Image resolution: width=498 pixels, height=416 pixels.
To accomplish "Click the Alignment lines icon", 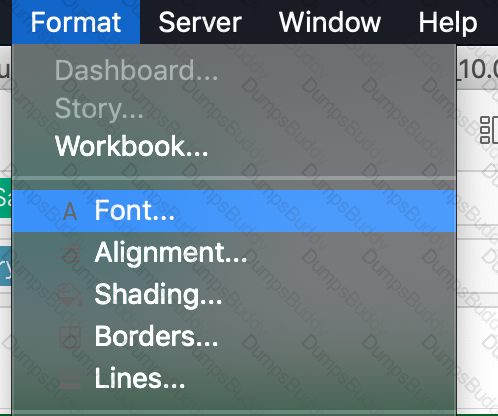I will click(70, 253).
